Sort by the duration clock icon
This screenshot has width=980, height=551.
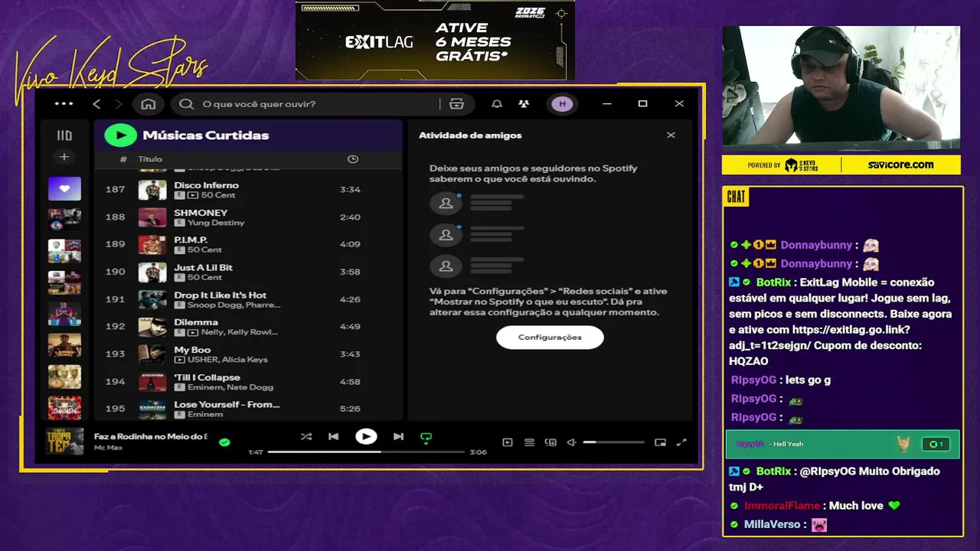pos(353,159)
